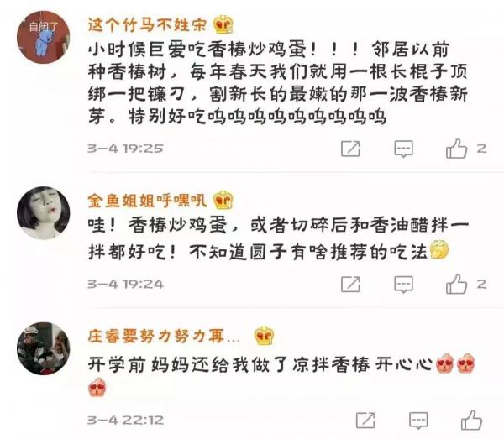Repost the comment posted at 3-4 22:12
The width and height of the screenshot is (504, 439).
(x=365, y=420)
